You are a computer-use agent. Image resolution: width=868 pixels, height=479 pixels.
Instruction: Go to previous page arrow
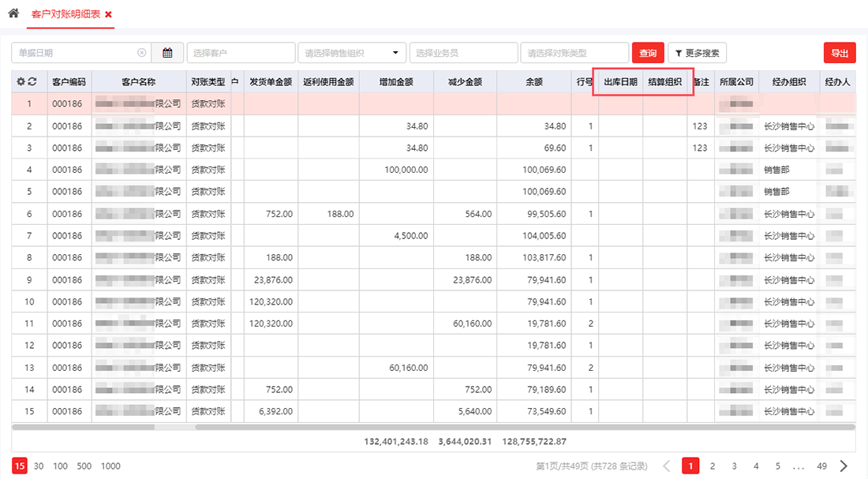click(x=667, y=466)
